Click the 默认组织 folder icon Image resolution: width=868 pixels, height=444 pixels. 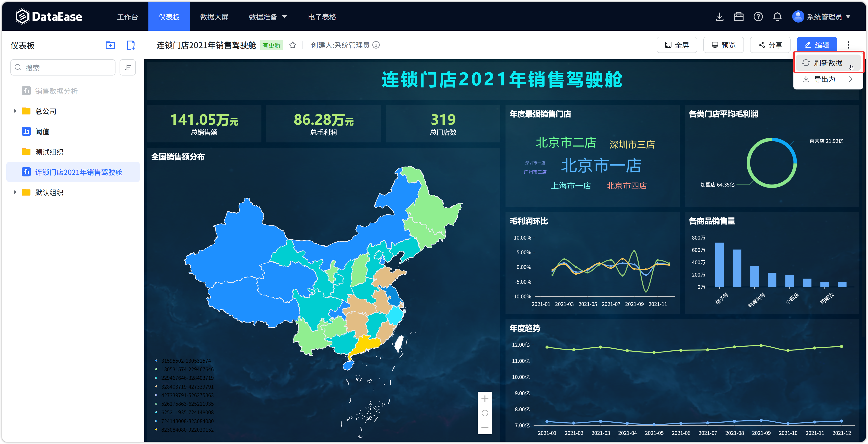coord(26,192)
